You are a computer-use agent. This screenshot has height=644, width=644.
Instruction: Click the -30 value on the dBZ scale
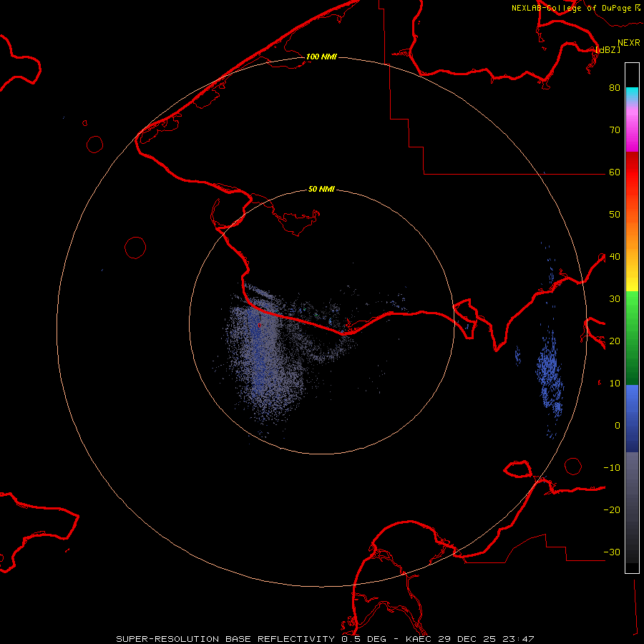click(612, 552)
